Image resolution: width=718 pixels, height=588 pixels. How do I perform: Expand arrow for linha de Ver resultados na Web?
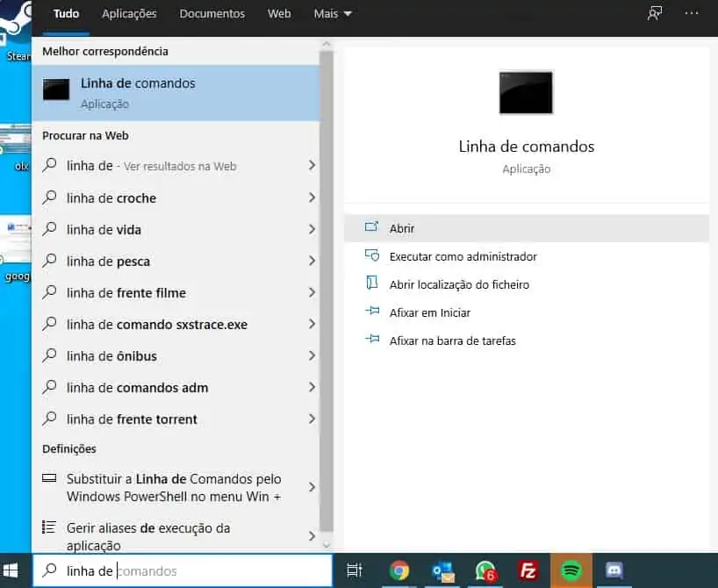312,165
